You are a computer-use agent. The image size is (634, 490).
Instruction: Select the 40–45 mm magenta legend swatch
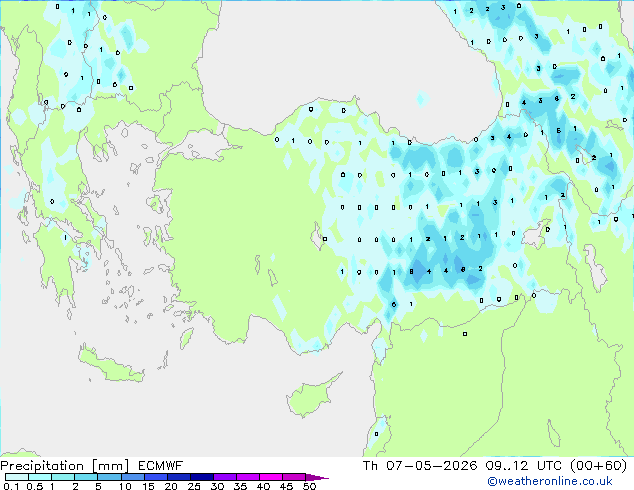tap(271, 477)
